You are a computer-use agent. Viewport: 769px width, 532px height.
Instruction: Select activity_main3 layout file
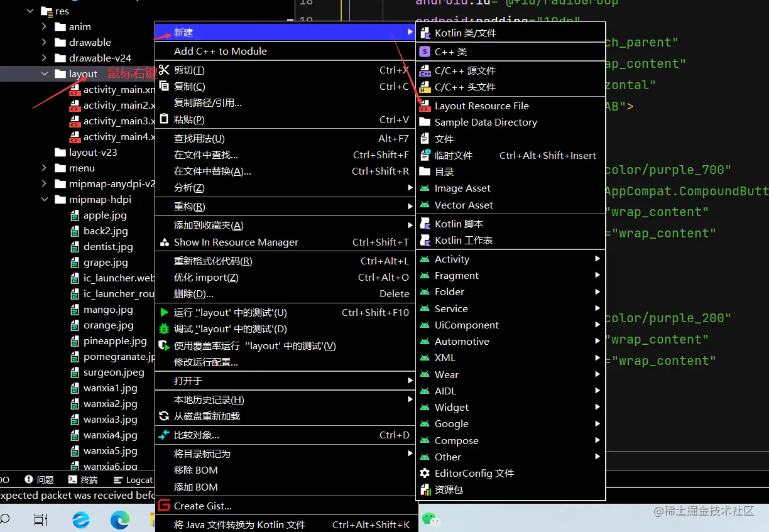119,121
